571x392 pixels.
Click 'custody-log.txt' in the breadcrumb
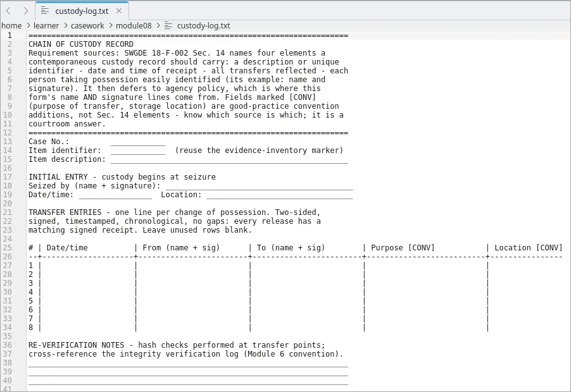pos(204,26)
